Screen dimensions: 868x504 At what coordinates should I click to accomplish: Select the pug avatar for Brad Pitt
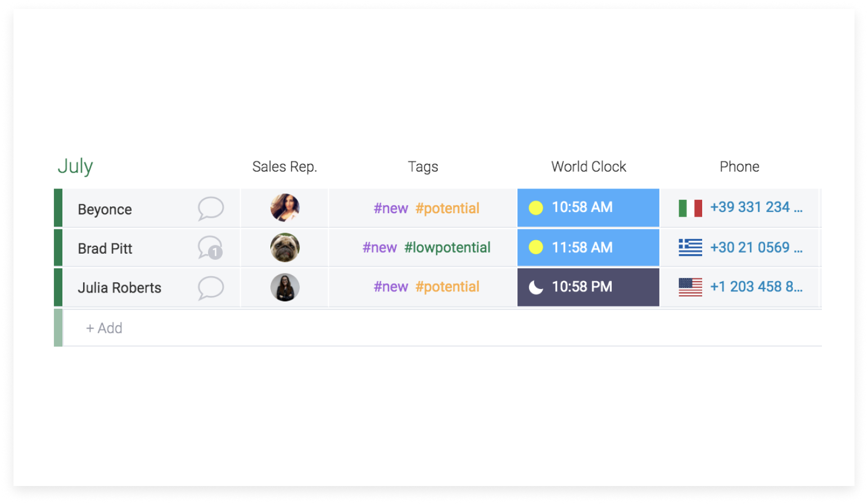click(x=285, y=247)
